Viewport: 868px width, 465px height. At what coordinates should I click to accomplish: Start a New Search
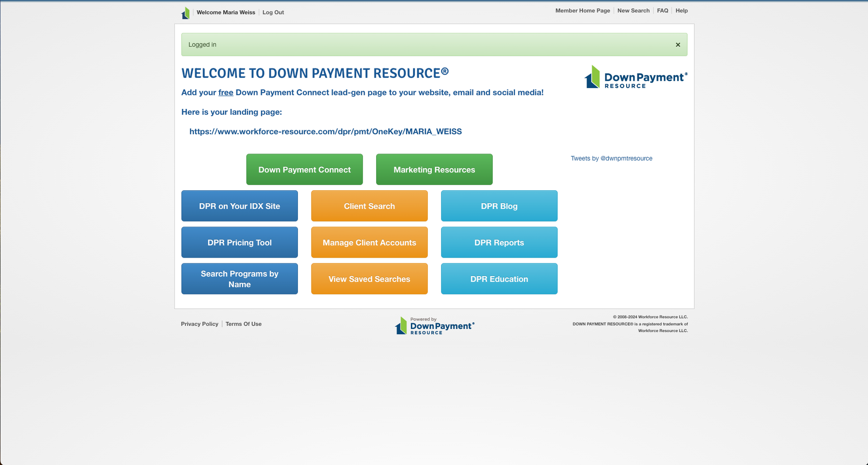[633, 10]
